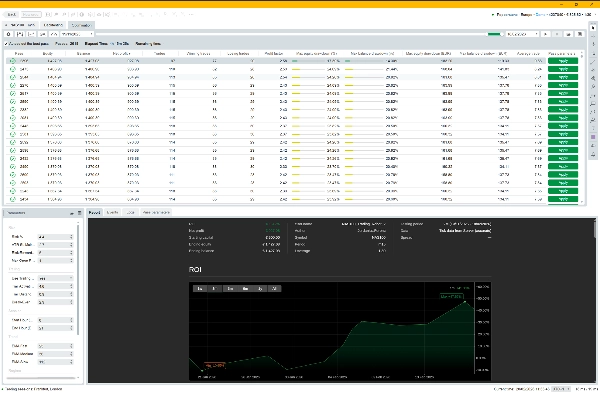Open the Parameters panel menu icon

(x=80, y=213)
